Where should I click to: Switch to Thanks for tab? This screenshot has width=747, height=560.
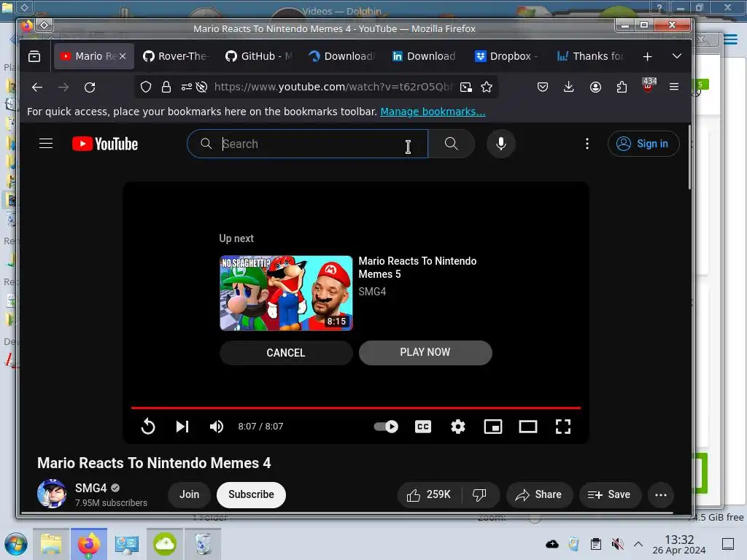pos(589,56)
